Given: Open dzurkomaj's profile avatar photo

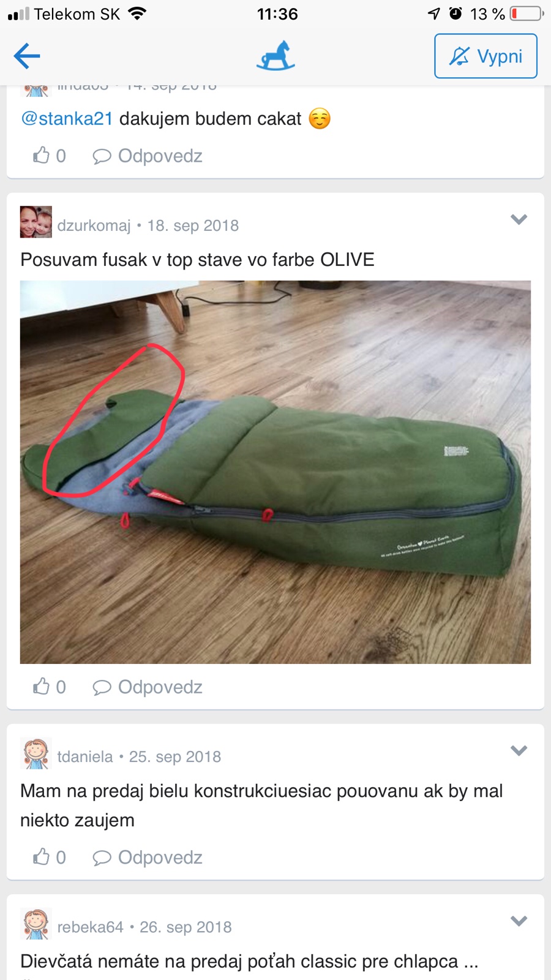Looking at the screenshot, I should [36, 222].
